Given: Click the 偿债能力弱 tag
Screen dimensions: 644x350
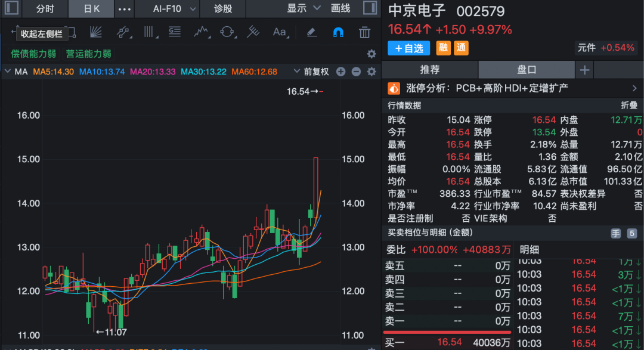Looking at the screenshot, I should click(x=33, y=54).
